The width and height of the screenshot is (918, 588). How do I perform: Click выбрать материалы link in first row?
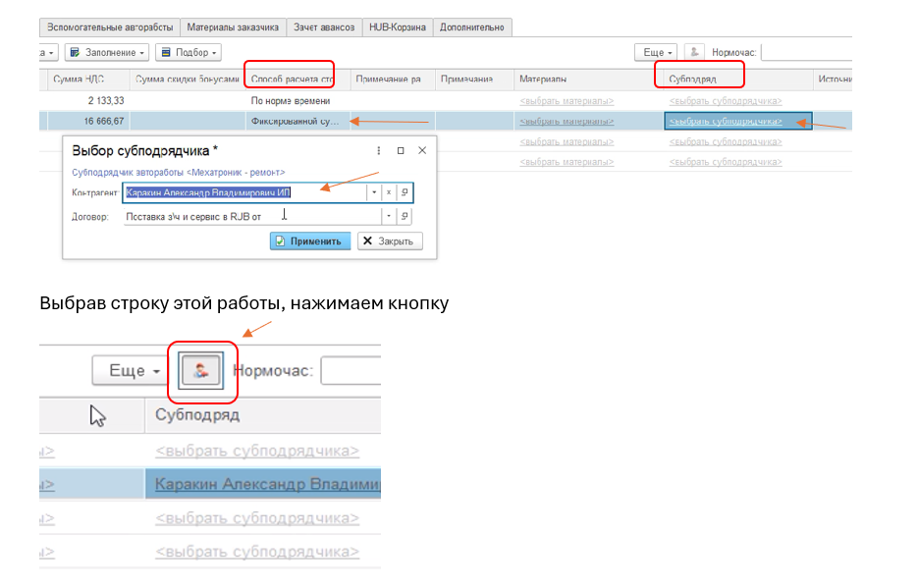pyautogui.click(x=567, y=100)
